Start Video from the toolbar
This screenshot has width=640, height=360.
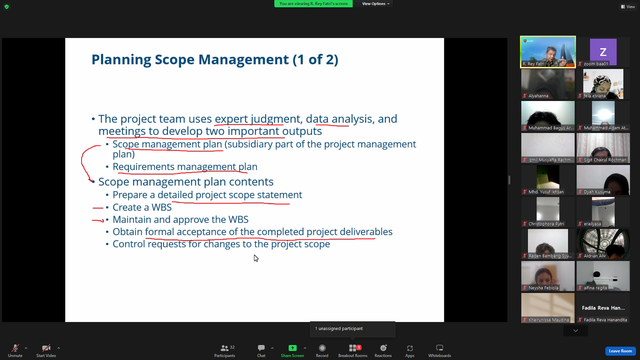(46, 350)
